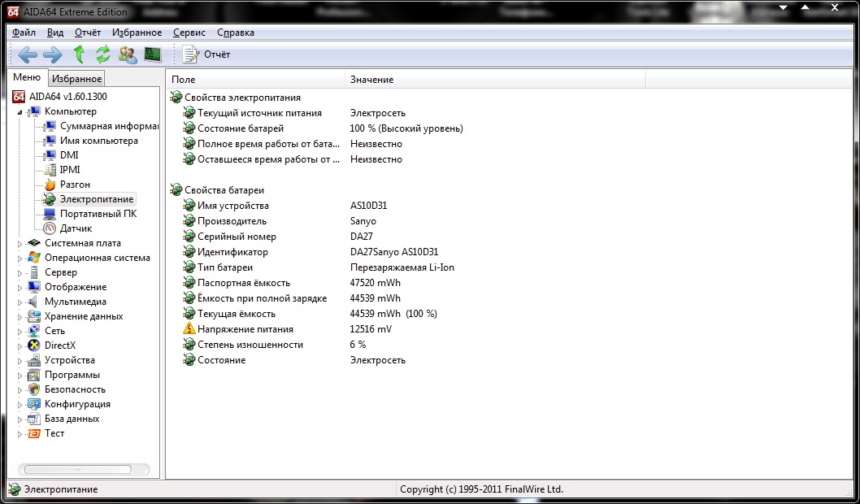Screen dimensions: 860x504
Task: Click the 47520 mWh value
Action: (376, 283)
